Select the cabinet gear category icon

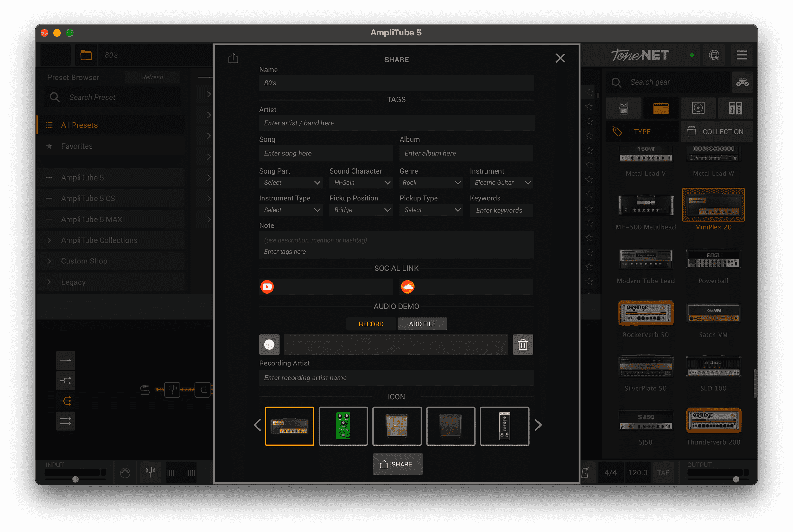pyautogui.click(x=698, y=108)
